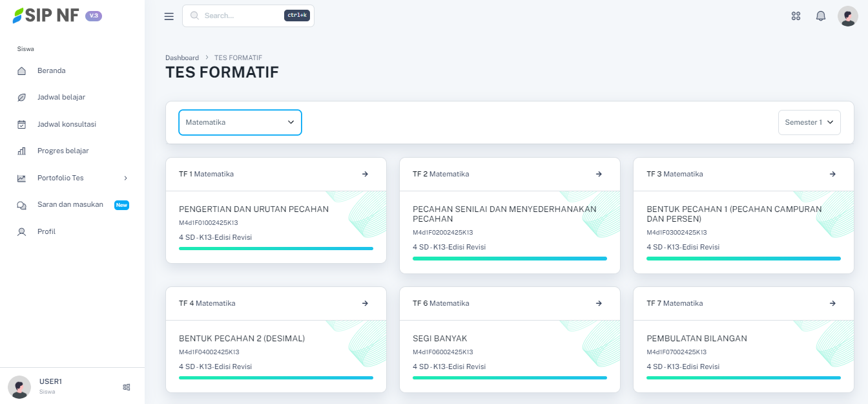Open TF 6 Matematika arrow icon
Image resolution: width=868 pixels, height=404 pixels.
(x=599, y=303)
